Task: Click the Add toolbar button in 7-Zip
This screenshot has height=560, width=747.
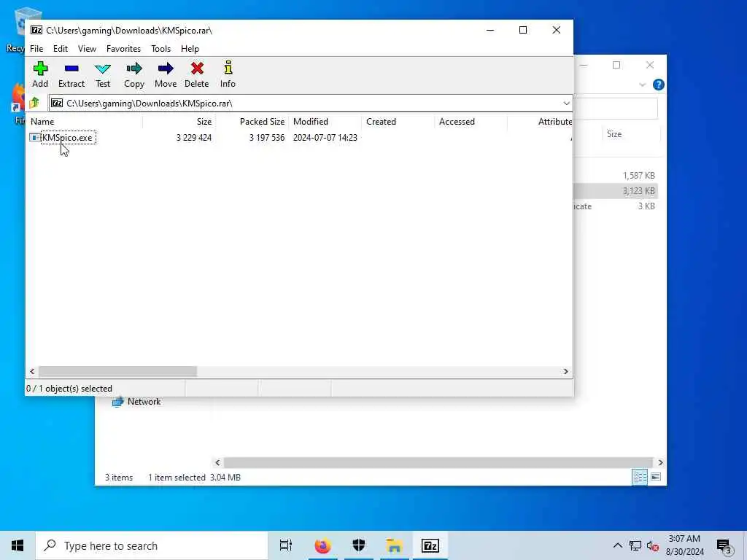Action: 40,75
